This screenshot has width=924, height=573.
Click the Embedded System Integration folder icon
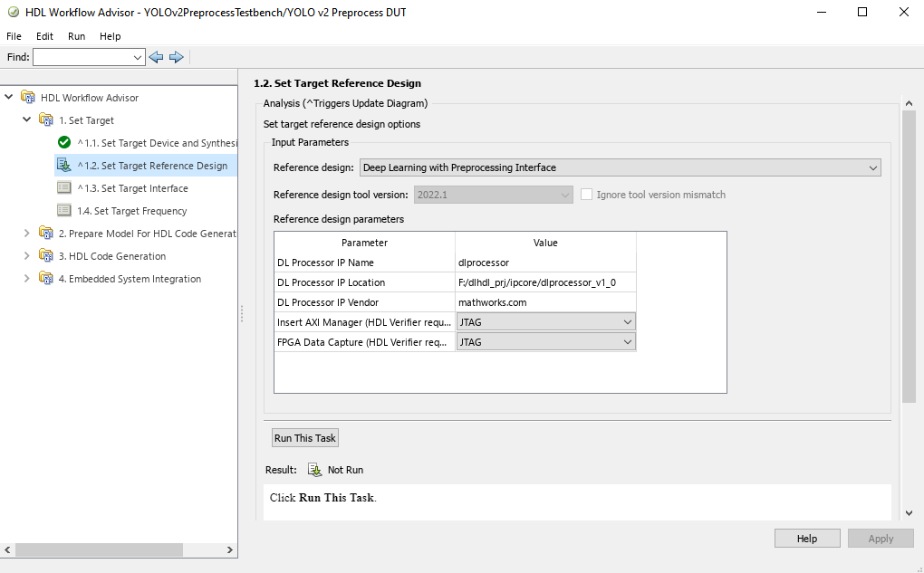pos(46,279)
